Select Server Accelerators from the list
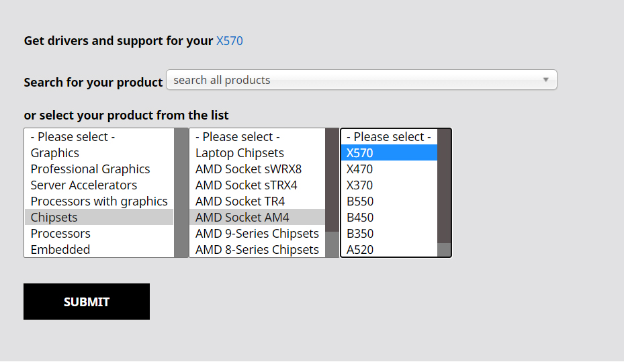The image size is (624, 364). click(x=83, y=185)
